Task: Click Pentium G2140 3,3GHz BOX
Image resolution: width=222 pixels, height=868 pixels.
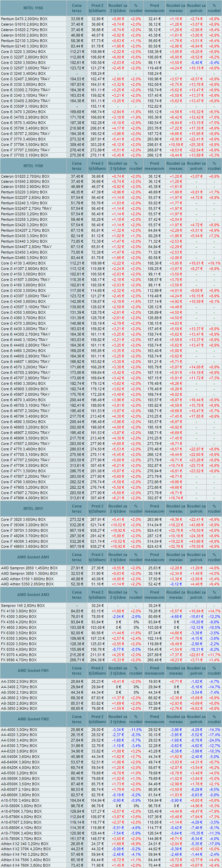Action: (x=24, y=46)
